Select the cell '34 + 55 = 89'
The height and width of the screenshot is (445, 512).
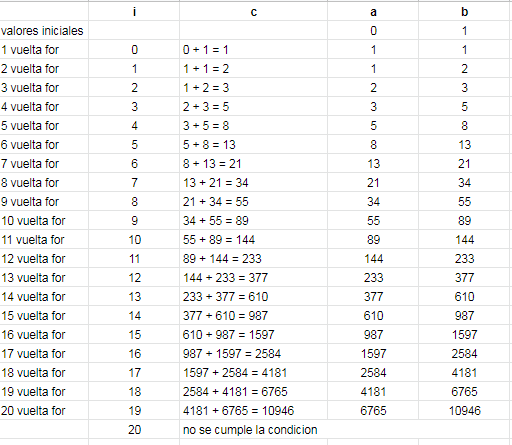(253, 220)
